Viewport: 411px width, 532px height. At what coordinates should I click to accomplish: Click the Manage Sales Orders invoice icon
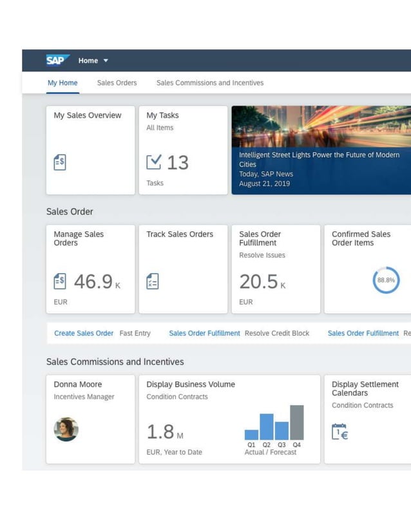(60, 281)
